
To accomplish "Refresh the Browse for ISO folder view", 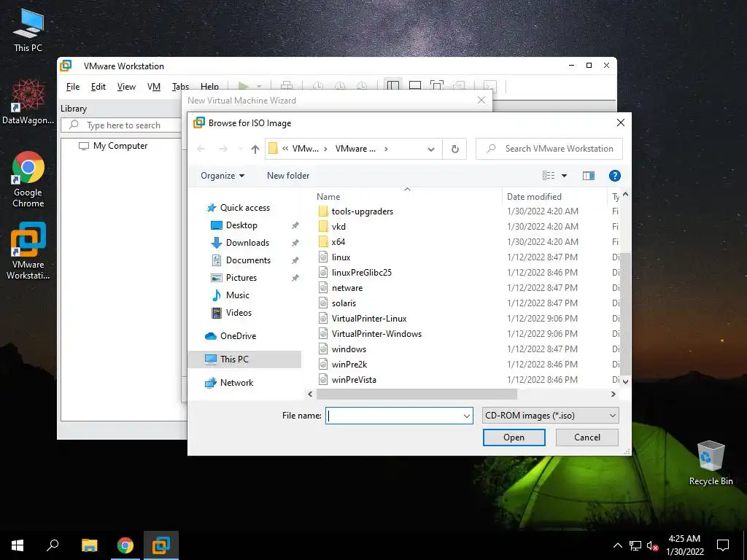I will click(x=455, y=149).
